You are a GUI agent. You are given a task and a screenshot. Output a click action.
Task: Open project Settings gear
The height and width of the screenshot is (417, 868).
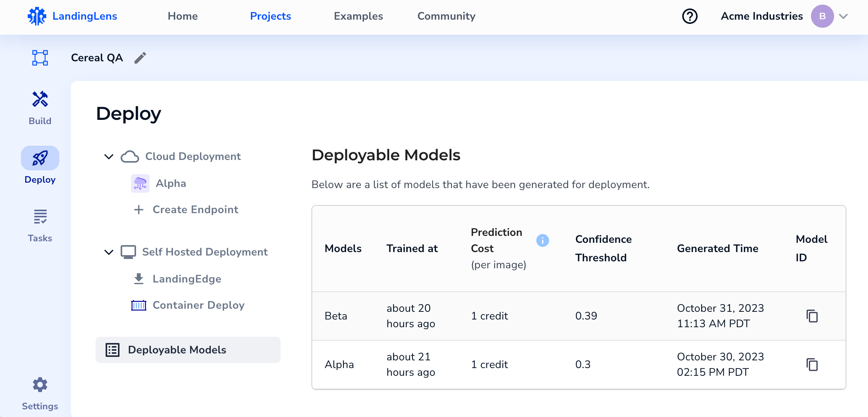[40, 385]
